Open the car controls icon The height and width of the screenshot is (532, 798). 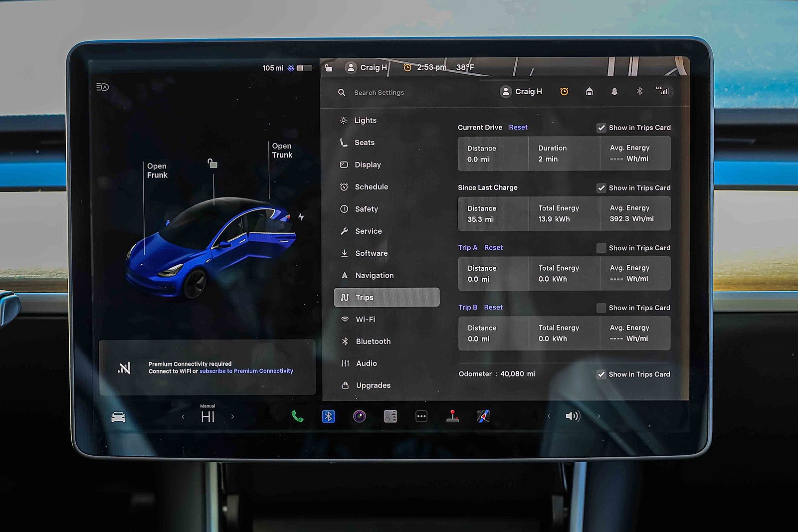click(118, 417)
